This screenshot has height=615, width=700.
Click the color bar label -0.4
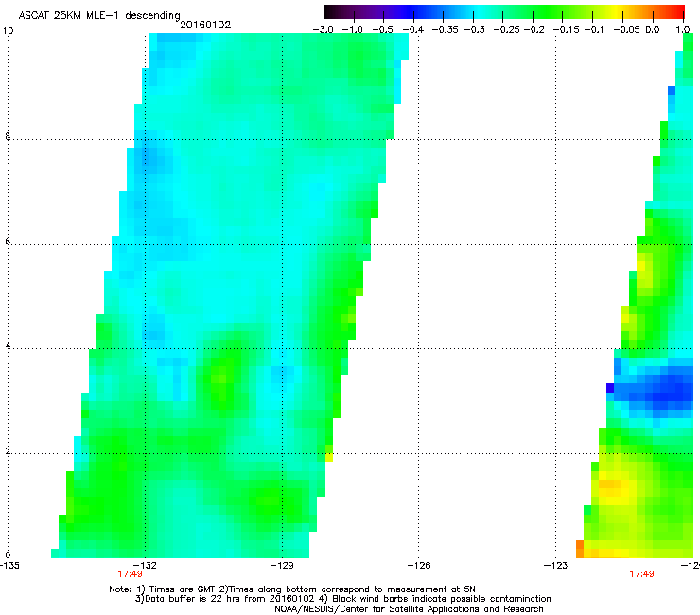click(413, 30)
